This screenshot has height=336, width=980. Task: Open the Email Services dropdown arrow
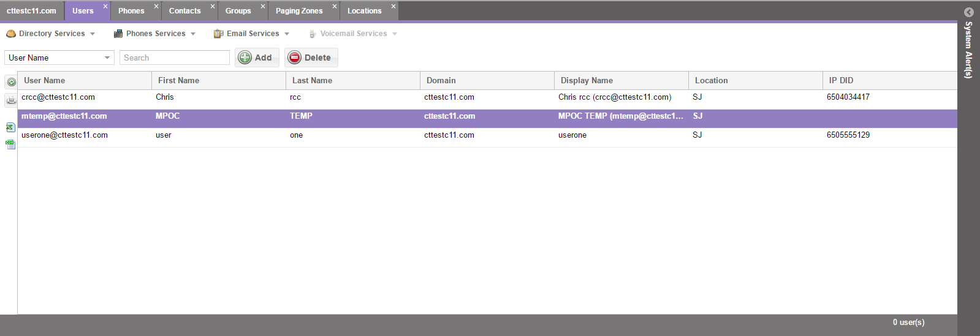pos(287,34)
